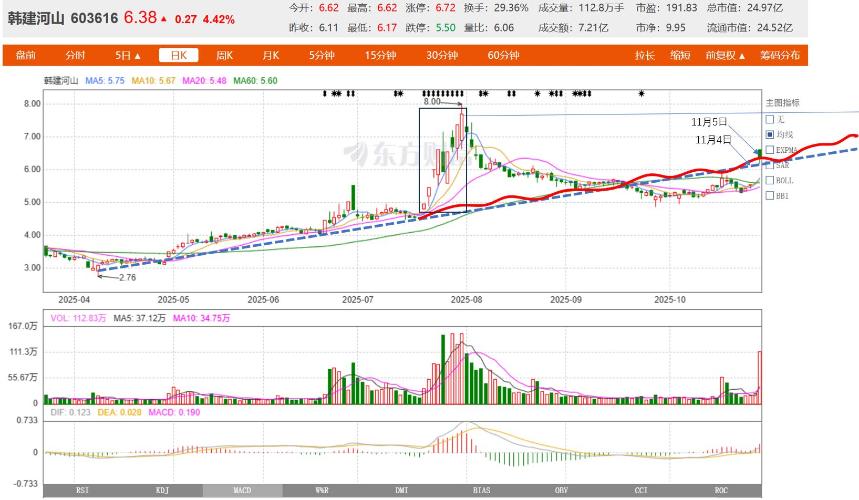Click the MA20: 5.48 legend label
Screen dimensions: 859x500
(x=204, y=81)
